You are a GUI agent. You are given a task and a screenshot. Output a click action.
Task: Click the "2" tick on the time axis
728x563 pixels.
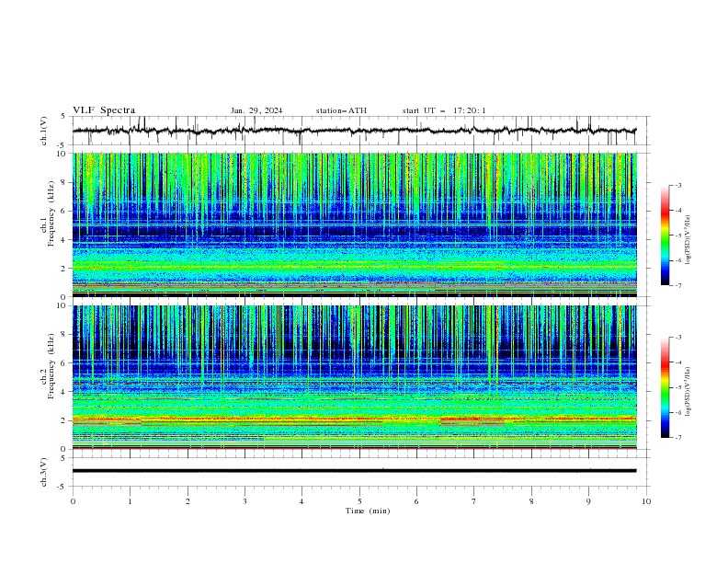[x=188, y=501]
